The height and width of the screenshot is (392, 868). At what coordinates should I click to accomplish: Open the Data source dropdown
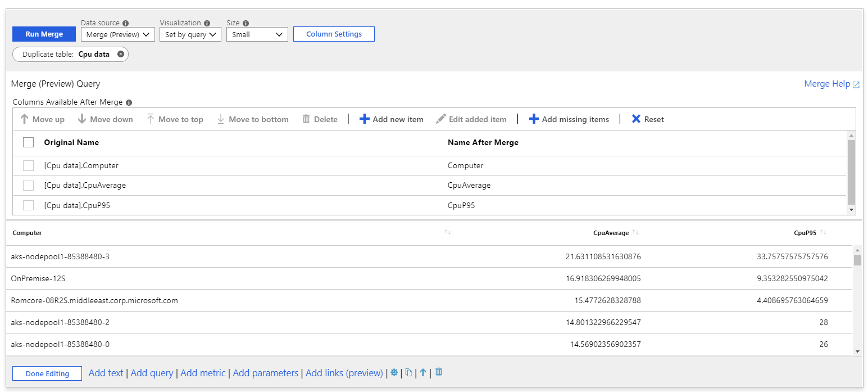click(x=117, y=34)
